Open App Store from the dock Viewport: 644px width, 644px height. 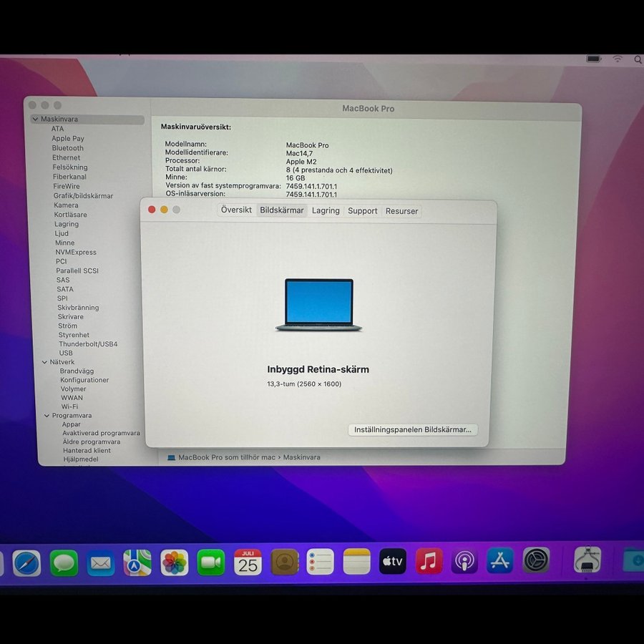[x=500, y=560]
